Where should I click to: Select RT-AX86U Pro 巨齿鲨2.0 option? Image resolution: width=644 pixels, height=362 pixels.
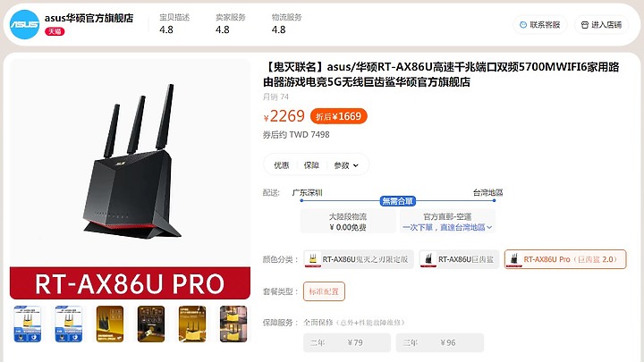(565, 259)
